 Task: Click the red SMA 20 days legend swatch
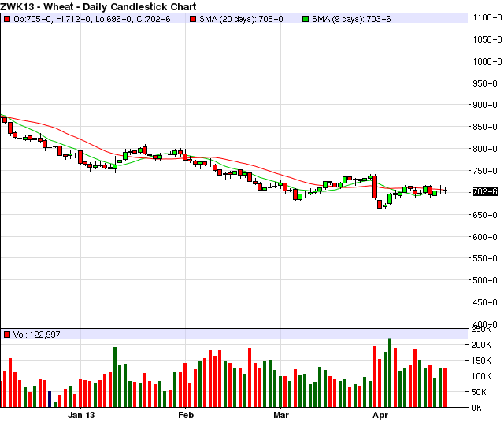click(x=193, y=19)
